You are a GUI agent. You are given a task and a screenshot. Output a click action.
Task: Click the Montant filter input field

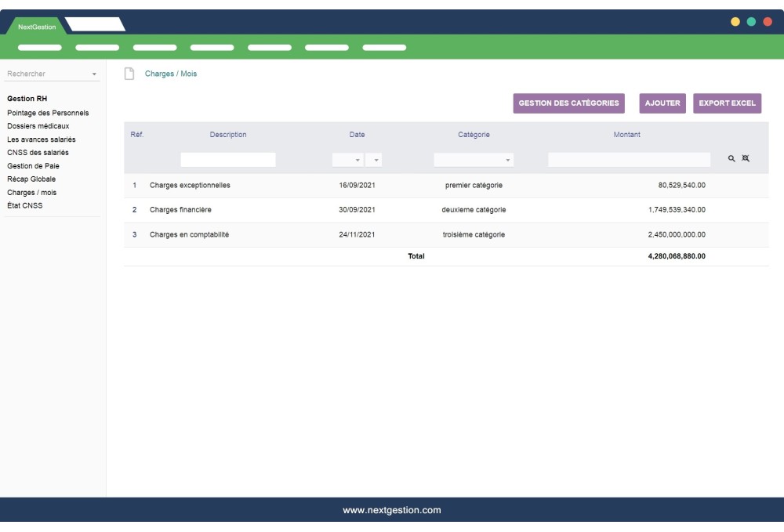pyautogui.click(x=627, y=159)
